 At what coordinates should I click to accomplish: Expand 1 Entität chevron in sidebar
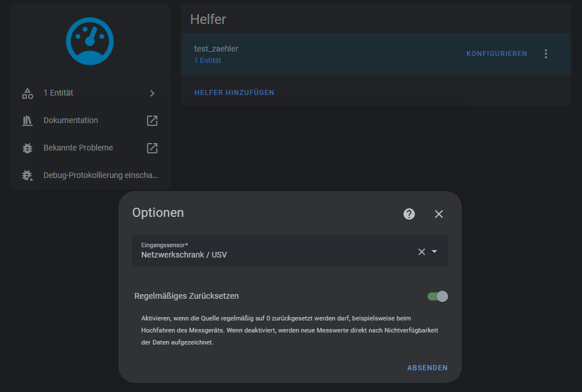152,93
